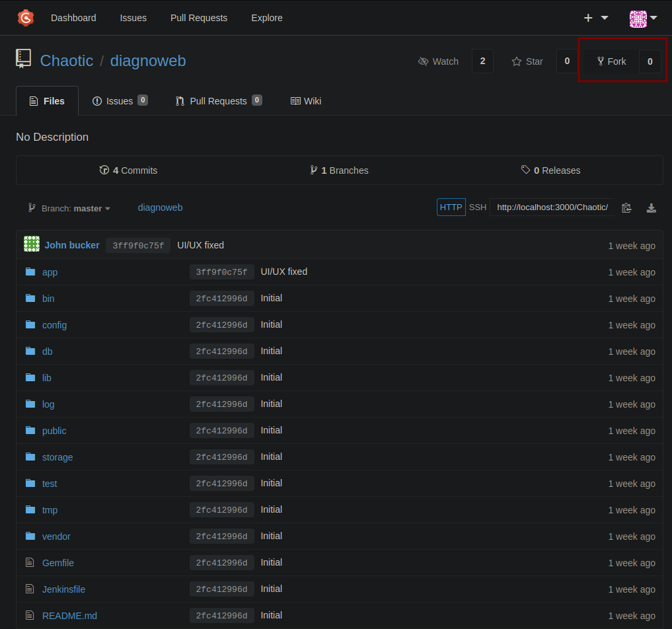This screenshot has width=672, height=629.
Task: Open the app folder
Action: click(50, 272)
